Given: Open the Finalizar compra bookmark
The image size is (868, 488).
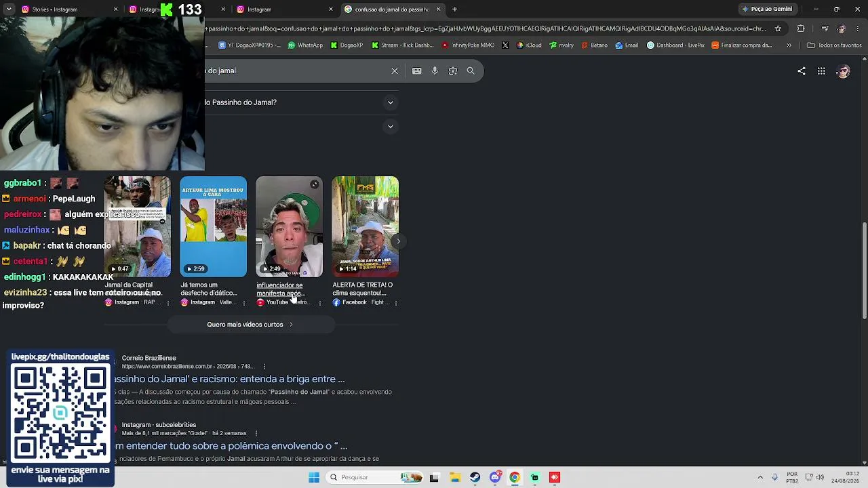Looking at the screenshot, I should (742, 45).
